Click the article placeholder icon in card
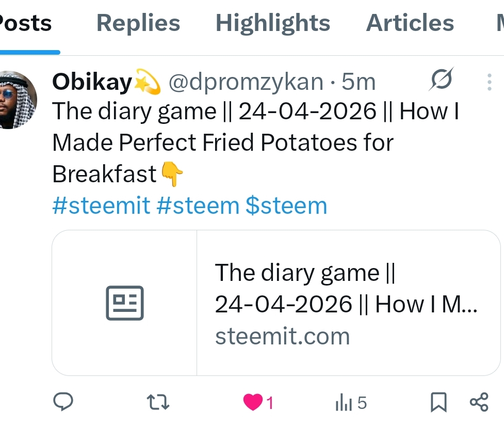This screenshot has width=504, height=426. (125, 303)
